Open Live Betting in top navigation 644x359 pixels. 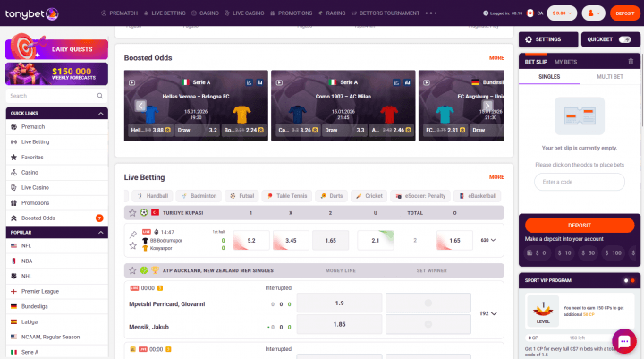click(x=165, y=13)
